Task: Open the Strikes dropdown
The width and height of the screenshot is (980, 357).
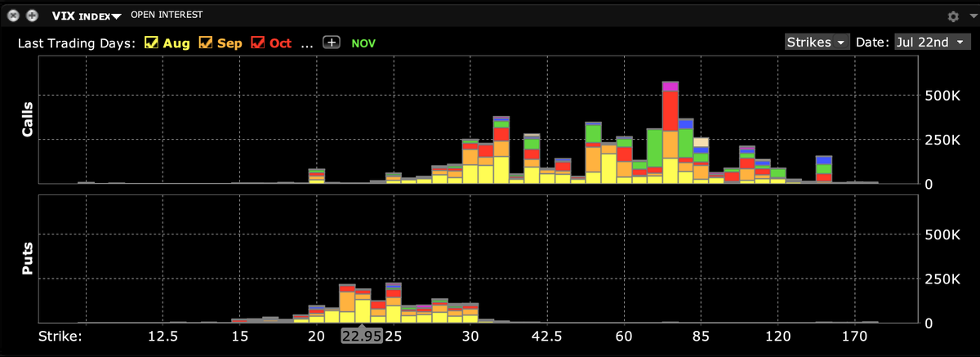Action: 817,42
